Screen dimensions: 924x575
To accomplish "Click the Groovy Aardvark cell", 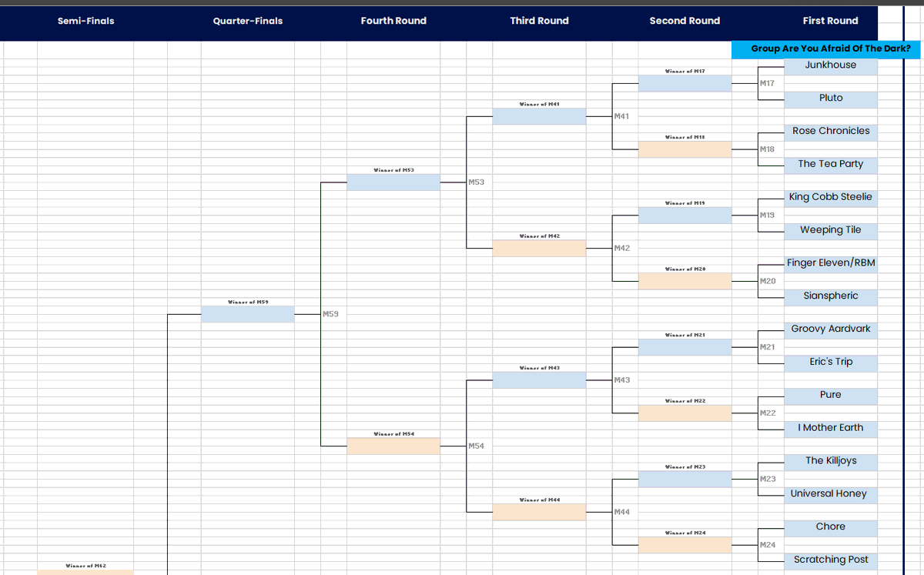I will click(830, 330).
